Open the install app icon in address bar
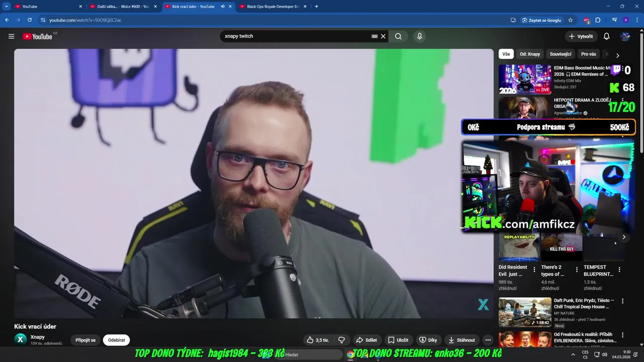 point(513,20)
